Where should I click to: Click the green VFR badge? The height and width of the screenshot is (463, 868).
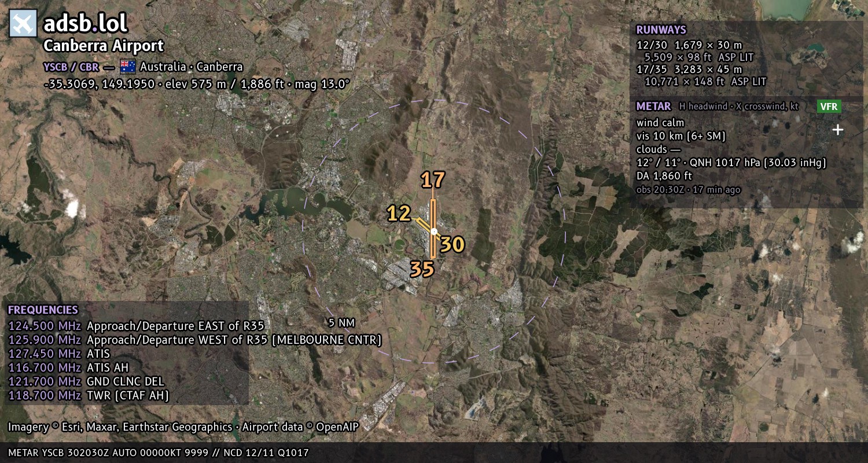point(829,106)
